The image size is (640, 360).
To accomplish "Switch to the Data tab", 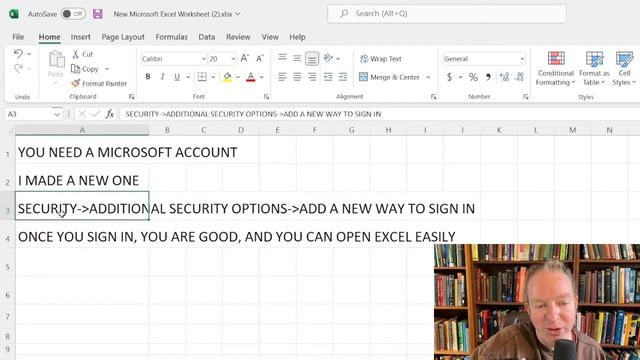I will [207, 37].
